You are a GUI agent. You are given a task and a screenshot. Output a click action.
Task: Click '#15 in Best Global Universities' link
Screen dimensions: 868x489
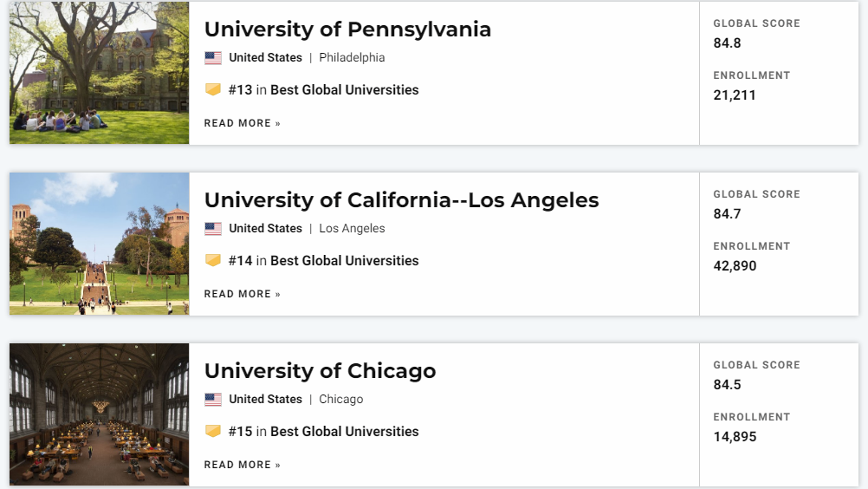(323, 432)
